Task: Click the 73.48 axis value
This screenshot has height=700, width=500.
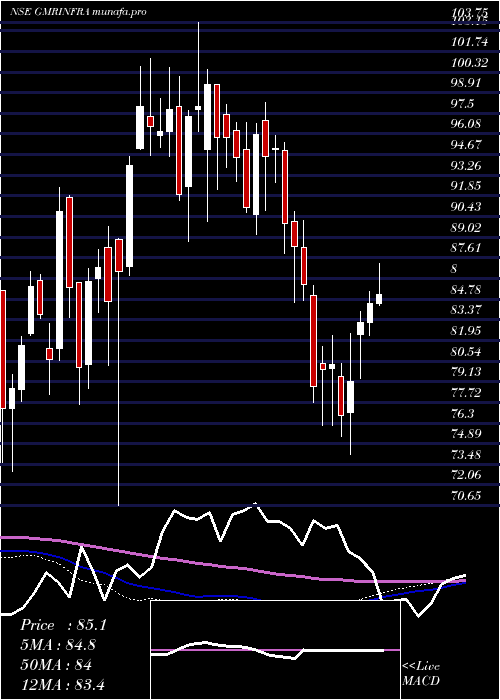Action: coord(466,455)
